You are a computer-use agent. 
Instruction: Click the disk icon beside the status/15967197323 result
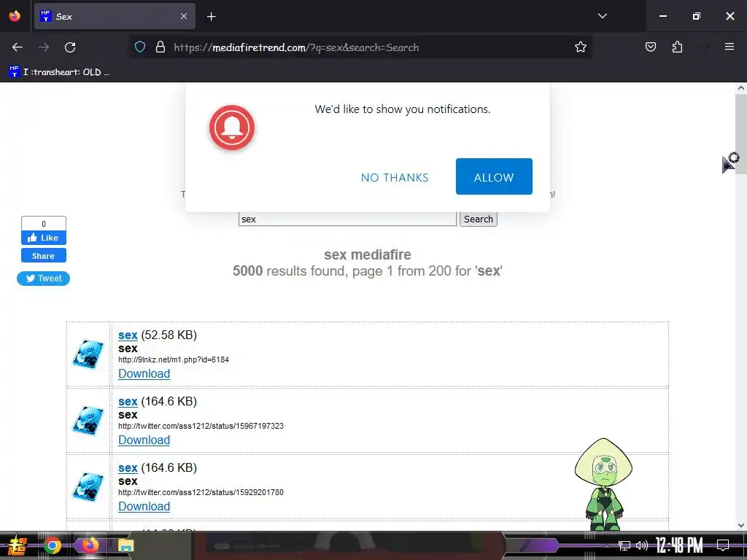tap(88, 421)
